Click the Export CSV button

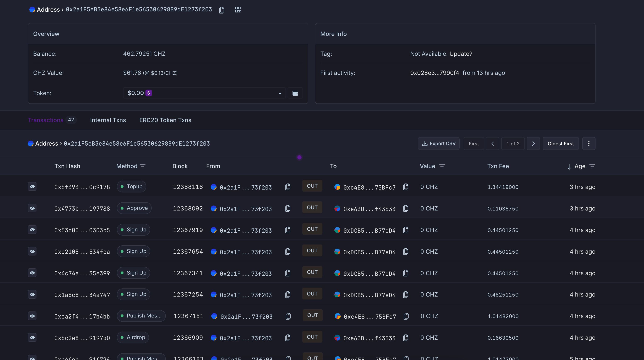pyautogui.click(x=438, y=144)
